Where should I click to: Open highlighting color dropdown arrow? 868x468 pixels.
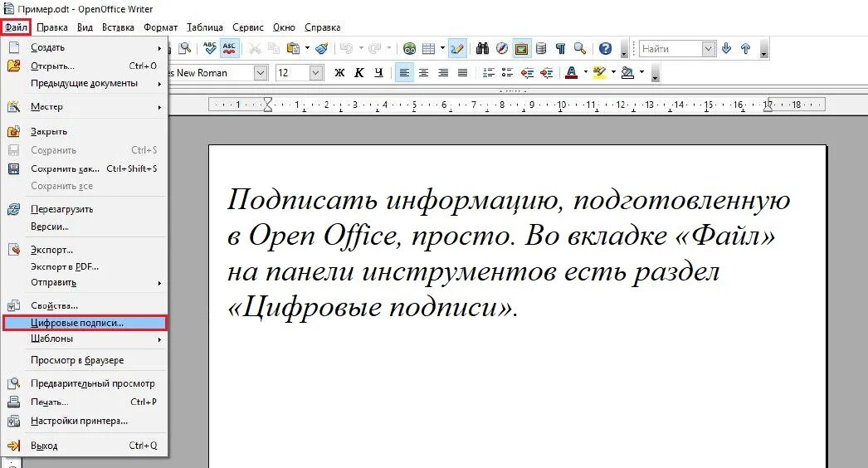[x=613, y=72]
